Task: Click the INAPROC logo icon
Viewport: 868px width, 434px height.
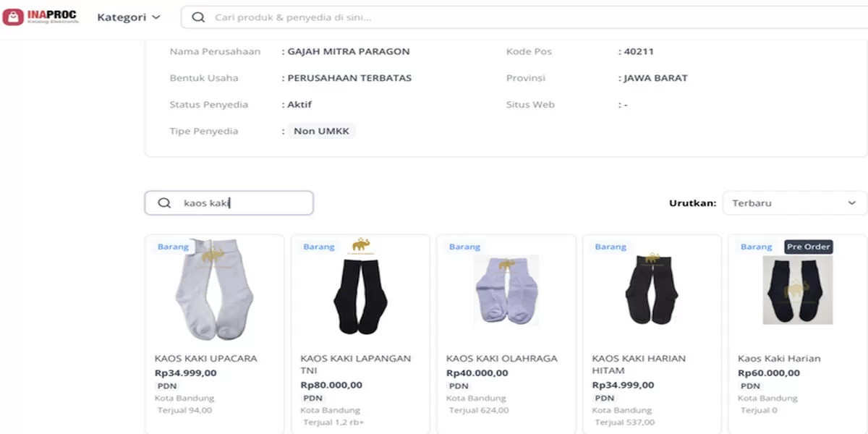Action: point(13,17)
